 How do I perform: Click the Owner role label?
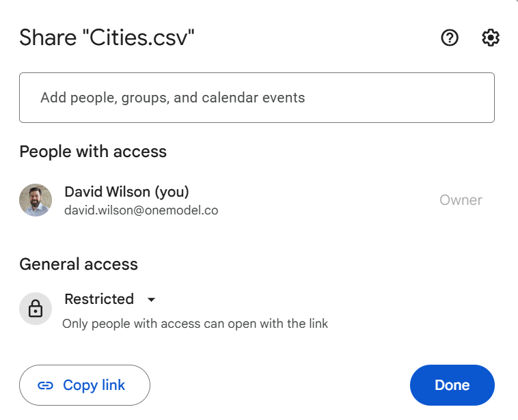click(x=461, y=200)
